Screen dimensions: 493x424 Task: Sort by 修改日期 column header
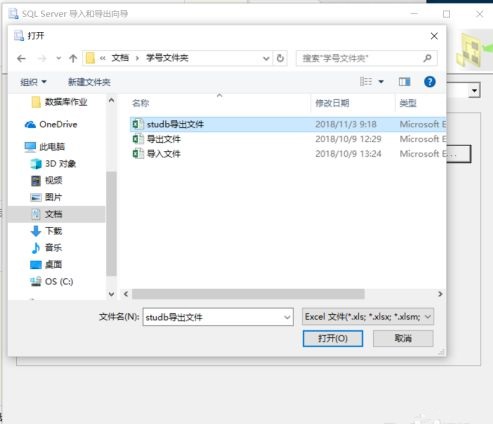click(x=332, y=103)
